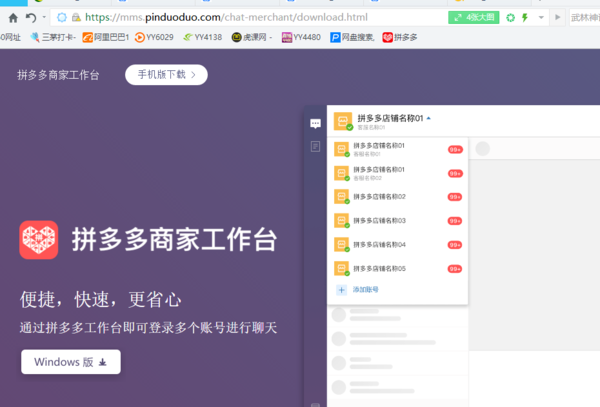This screenshot has height=407, width=600.
Task: Select store 拼多多店铺名称01 with 客服名称02
Action: coord(398,173)
